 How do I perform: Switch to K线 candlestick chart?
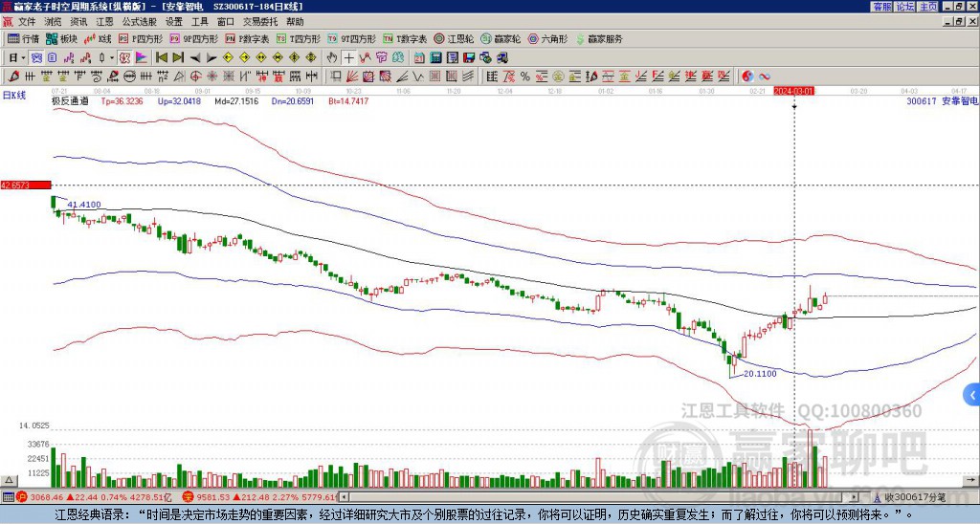coord(98,38)
